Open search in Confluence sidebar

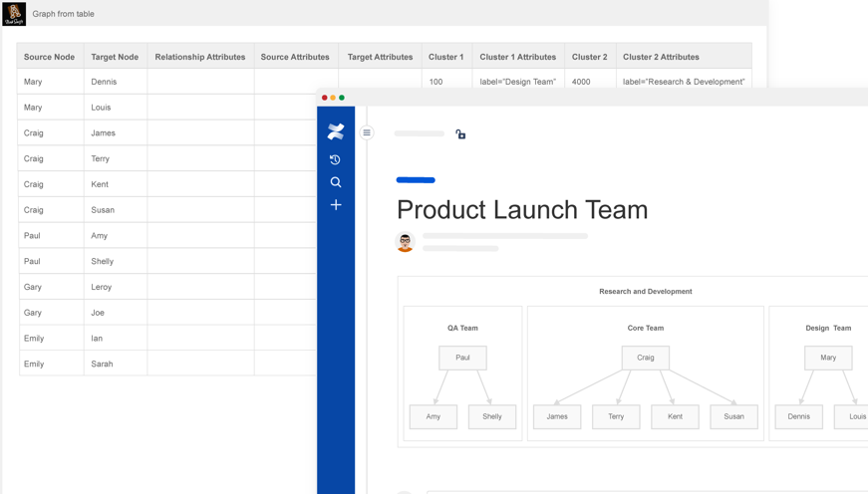[x=336, y=182]
